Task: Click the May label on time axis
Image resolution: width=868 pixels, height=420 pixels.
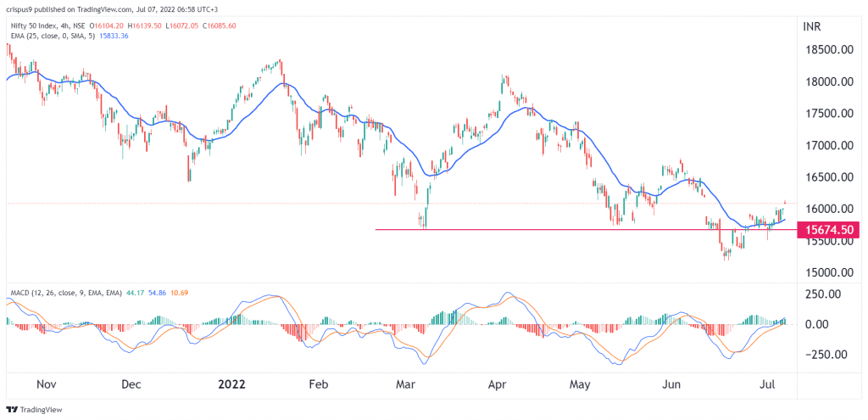Action: tap(581, 384)
